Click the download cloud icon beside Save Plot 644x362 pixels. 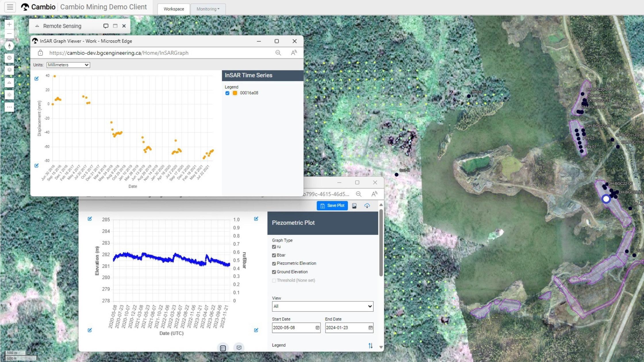pyautogui.click(x=367, y=206)
